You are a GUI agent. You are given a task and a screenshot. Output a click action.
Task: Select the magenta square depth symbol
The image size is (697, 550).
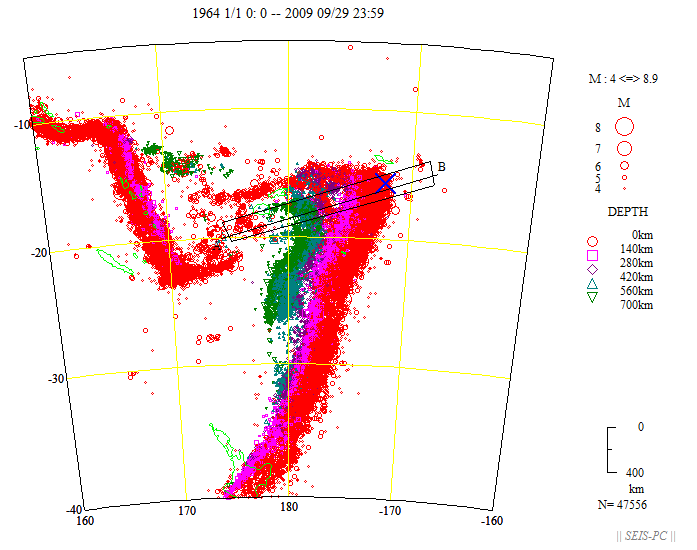click(x=592, y=254)
